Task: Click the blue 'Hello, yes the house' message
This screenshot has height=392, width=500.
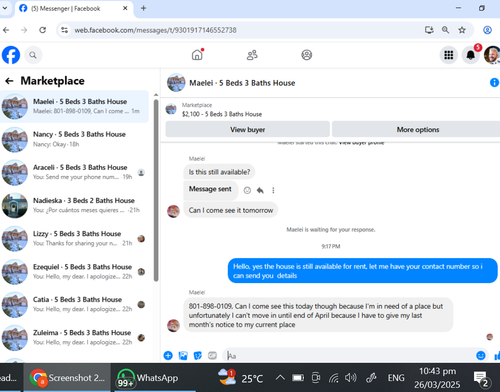Action: coord(363,271)
